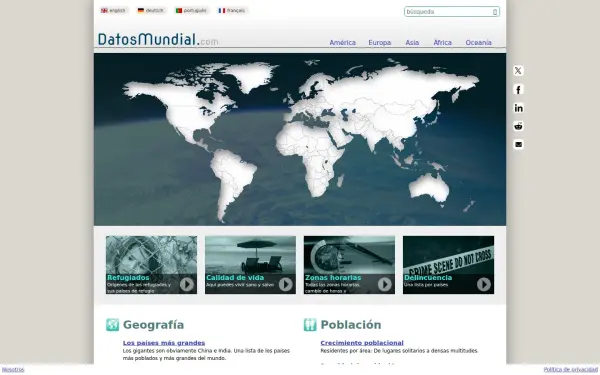The image size is (600, 375).
Task: Click play arrow on Delincuencia card
Action: 484,284
